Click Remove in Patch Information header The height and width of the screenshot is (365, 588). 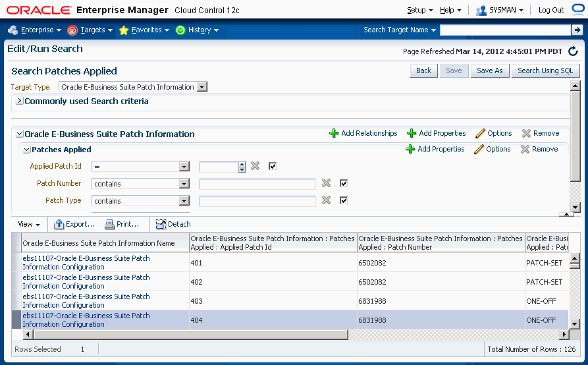[541, 133]
